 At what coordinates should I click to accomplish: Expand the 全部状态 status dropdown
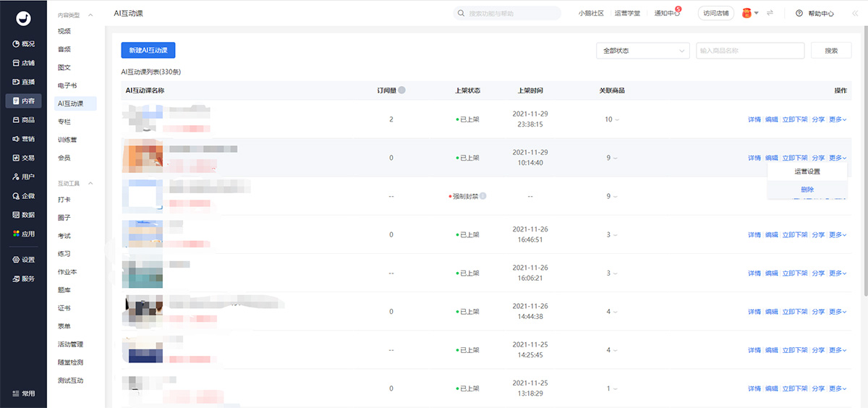[642, 51]
